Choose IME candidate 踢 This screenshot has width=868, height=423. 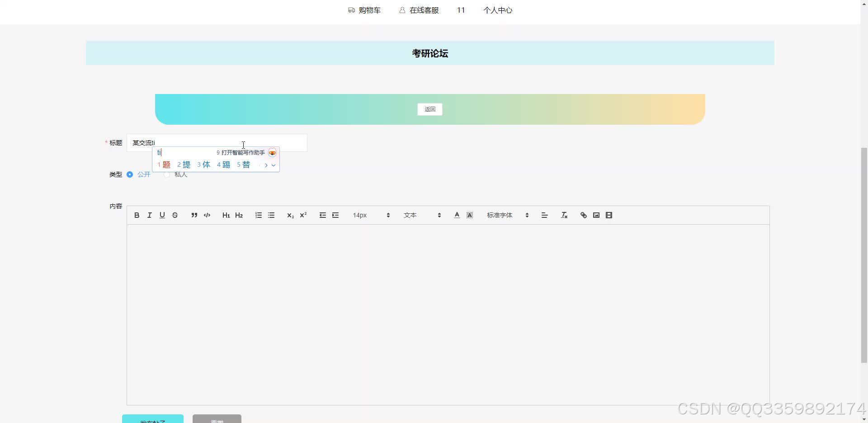pos(224,165)
